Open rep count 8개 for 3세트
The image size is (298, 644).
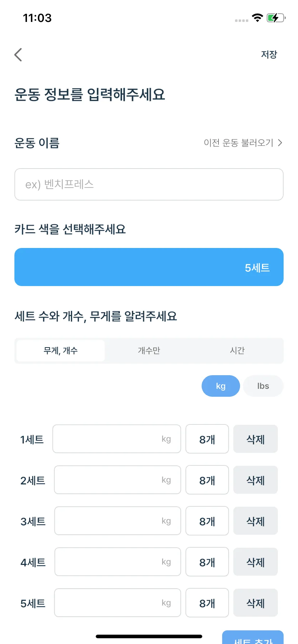(x=207, y=521)
